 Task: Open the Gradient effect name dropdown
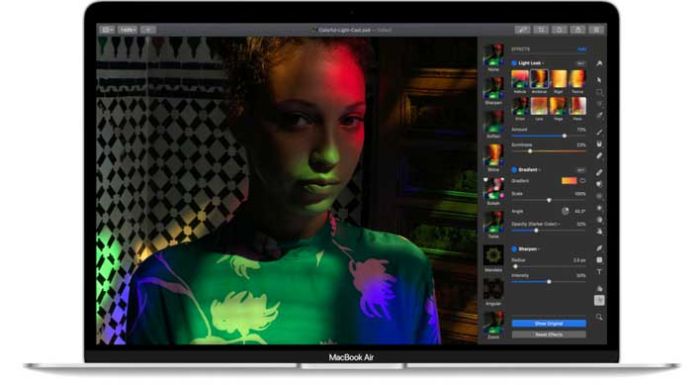point(529,170)
